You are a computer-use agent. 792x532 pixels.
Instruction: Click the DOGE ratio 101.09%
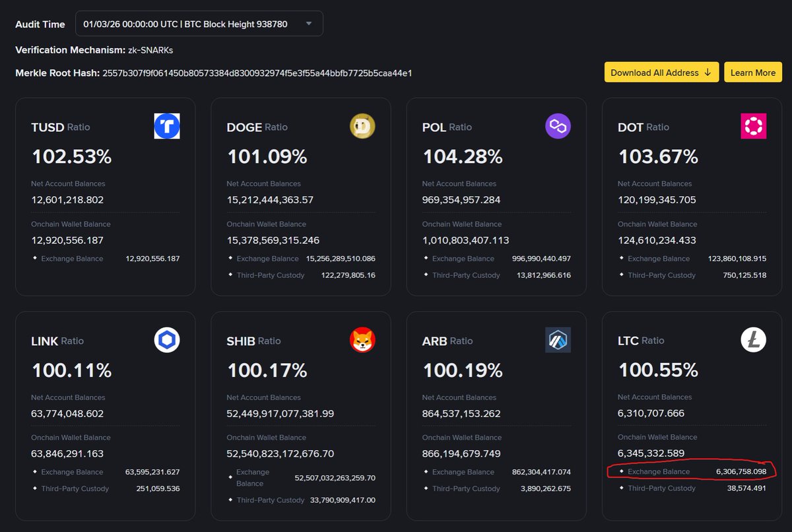[267, 156]
